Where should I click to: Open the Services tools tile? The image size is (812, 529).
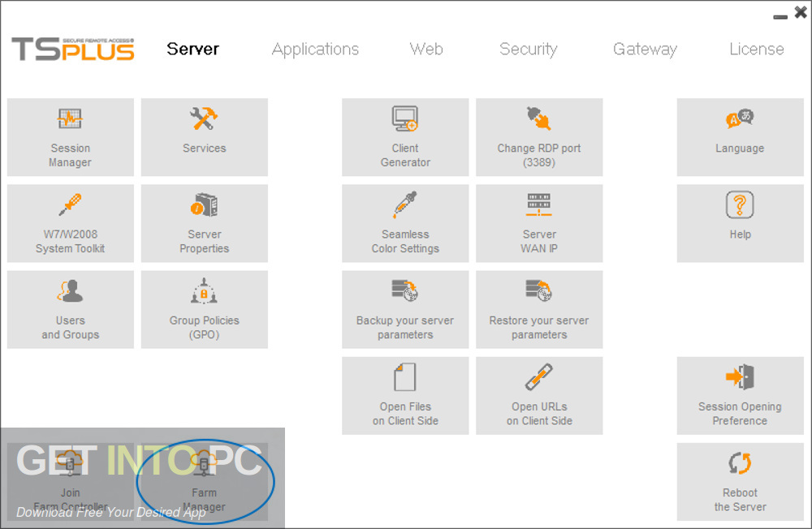coord(205,137)
